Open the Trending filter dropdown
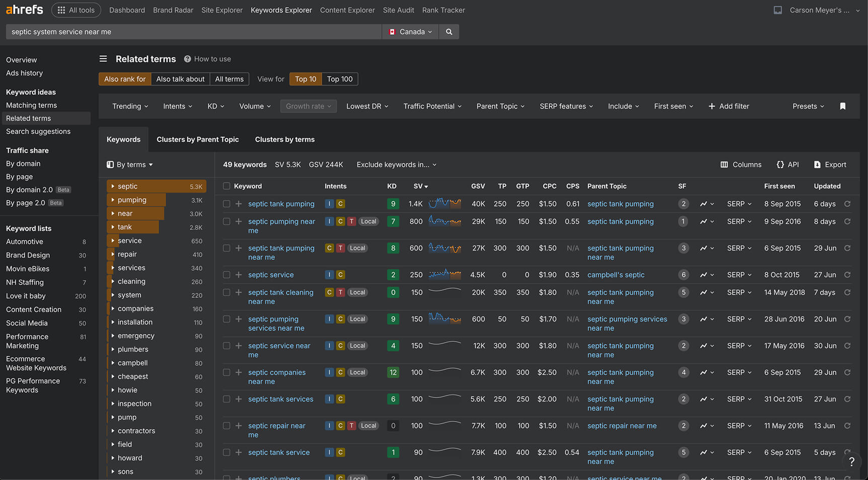 [x=130, y=106]
